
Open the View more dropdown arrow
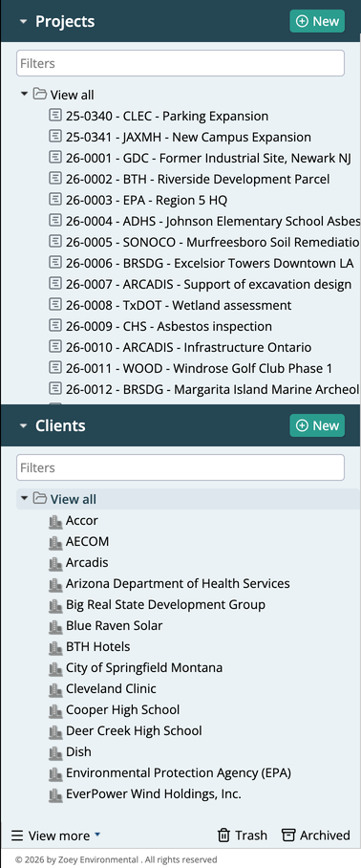pos(97,834)
